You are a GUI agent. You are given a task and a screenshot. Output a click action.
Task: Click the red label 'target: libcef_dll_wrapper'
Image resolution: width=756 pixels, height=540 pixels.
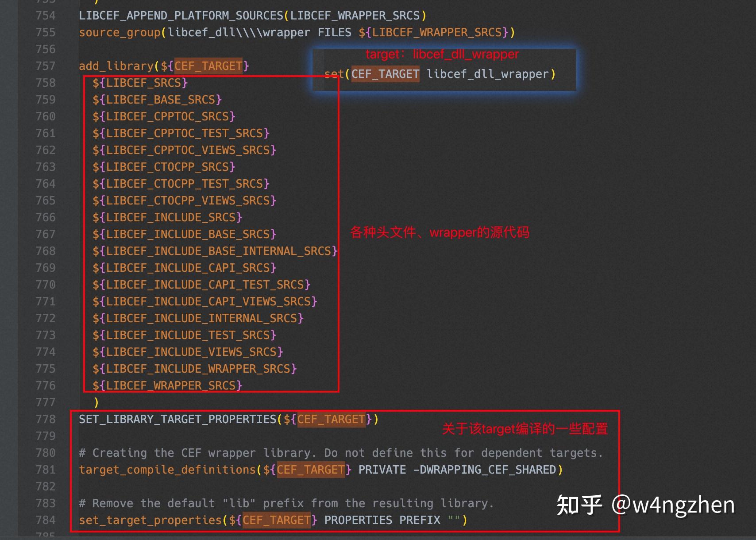tap(442, 53)
